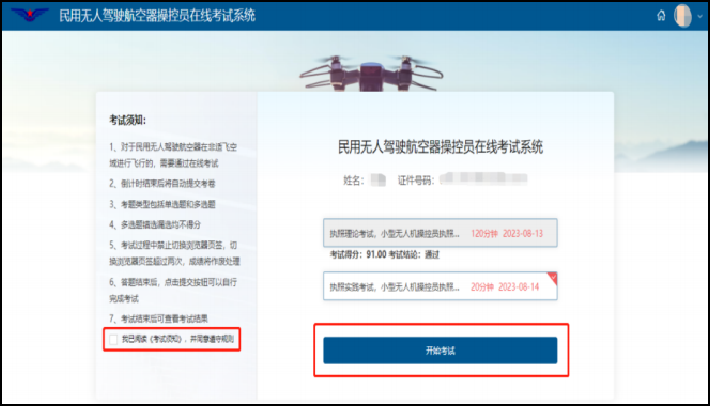Click rule 5 about switching browser tabs
The width and height of the screenshot is (710, 406).
tap(174, 253)
